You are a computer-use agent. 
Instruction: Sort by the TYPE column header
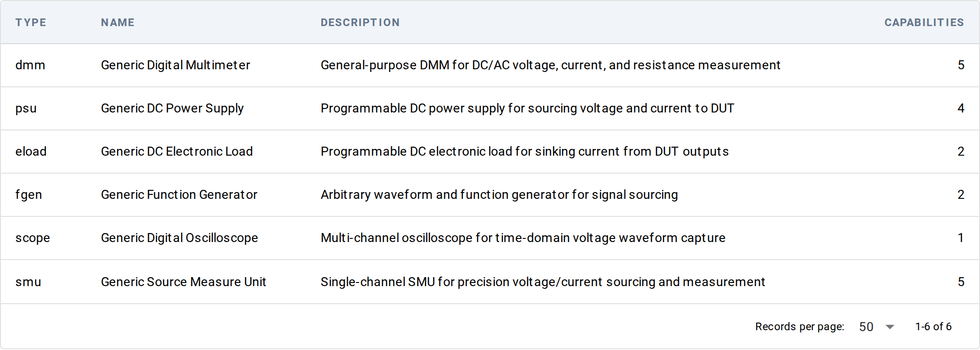(x=31, y=22)
